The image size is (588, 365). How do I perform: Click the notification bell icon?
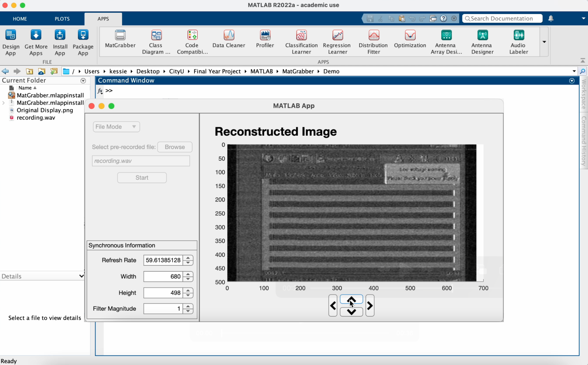(x=551, y=19)
